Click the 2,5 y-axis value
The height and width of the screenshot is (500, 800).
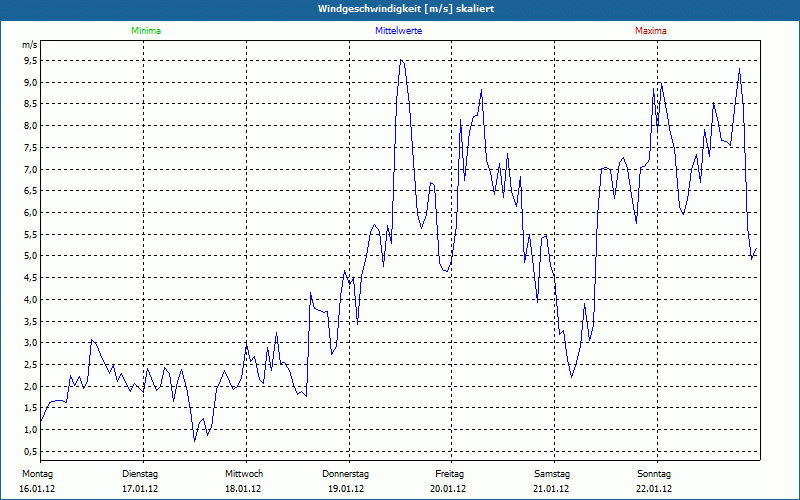[x=30, y=364]
